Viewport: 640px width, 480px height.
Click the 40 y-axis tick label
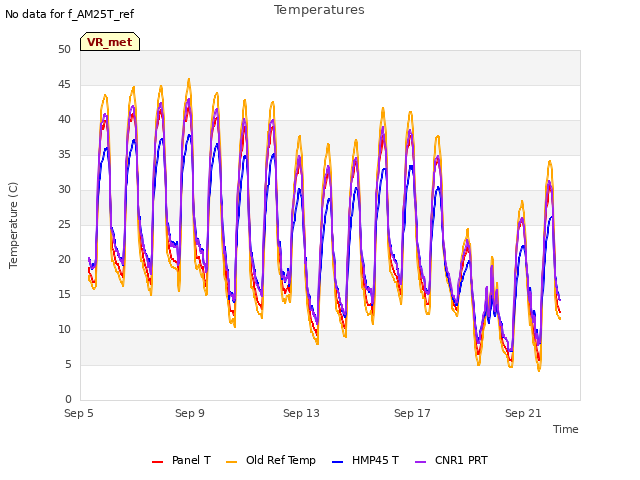pos(64,120)
